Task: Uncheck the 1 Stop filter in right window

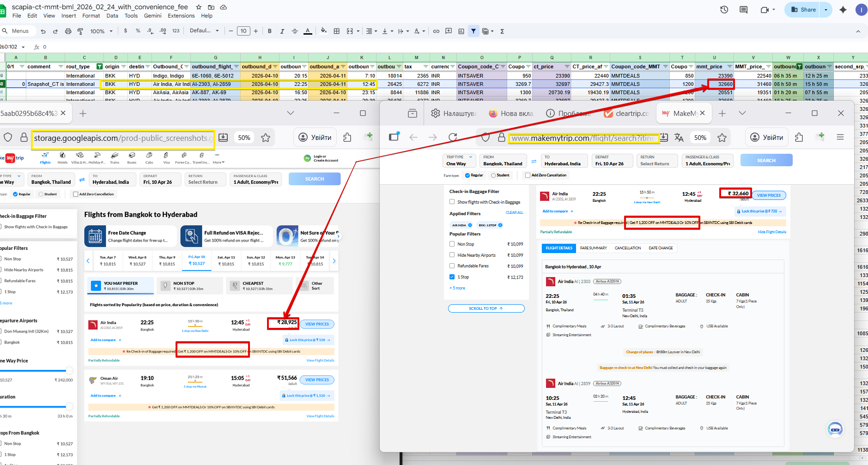Action: click(x=452, y=277)
